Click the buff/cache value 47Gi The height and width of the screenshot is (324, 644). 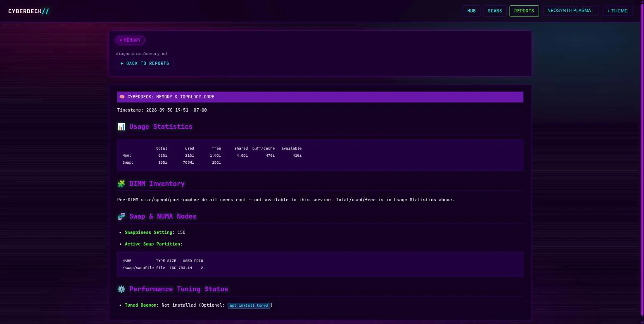tap(270, 155)
